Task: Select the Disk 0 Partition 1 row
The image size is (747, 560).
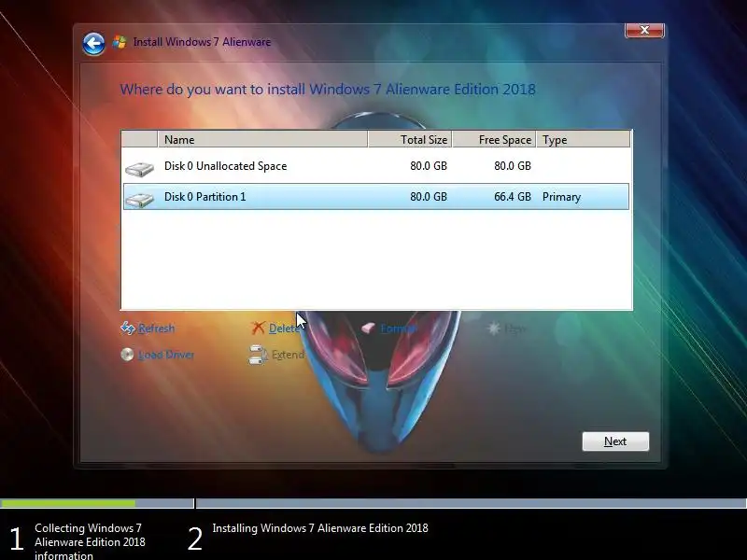Action: [376, 197]
